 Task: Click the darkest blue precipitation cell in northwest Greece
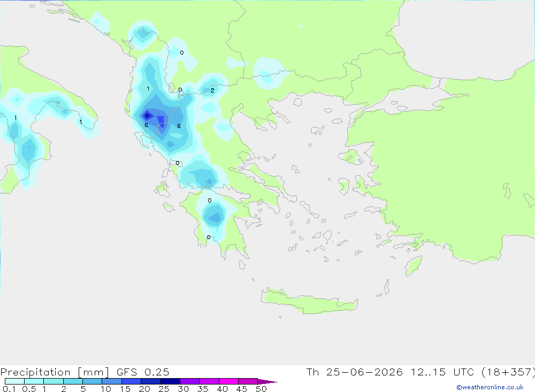[x=147, y=116]
